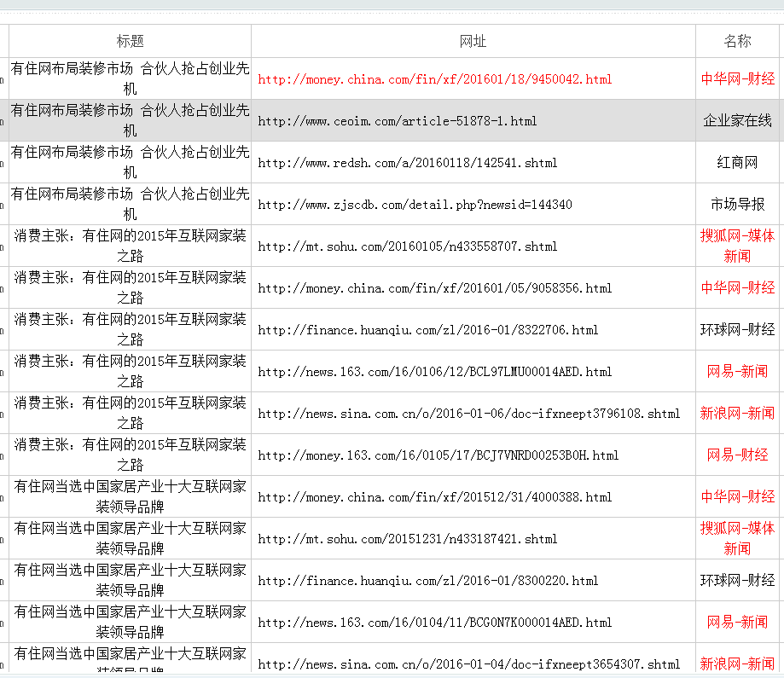This screenshot has width=784, height=678.
Task: Open the mt.sohu.com n433187421.shtml URL
Action: point(408,539)
